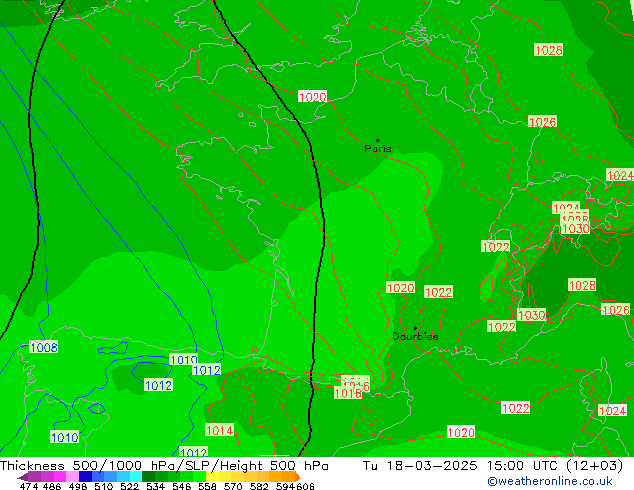Pick the brightest green legend swatch before 558
This screenshot has height=490, width=634.
(x=199, y=477)
